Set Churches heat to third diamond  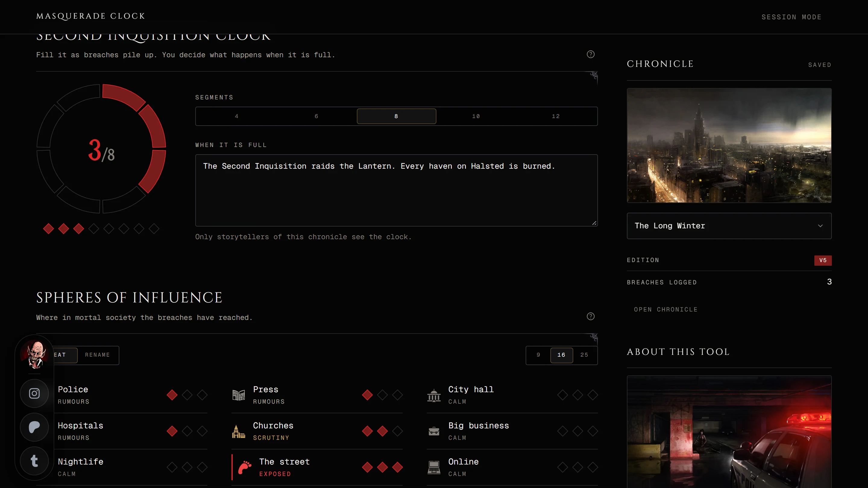tap(398, 431)
